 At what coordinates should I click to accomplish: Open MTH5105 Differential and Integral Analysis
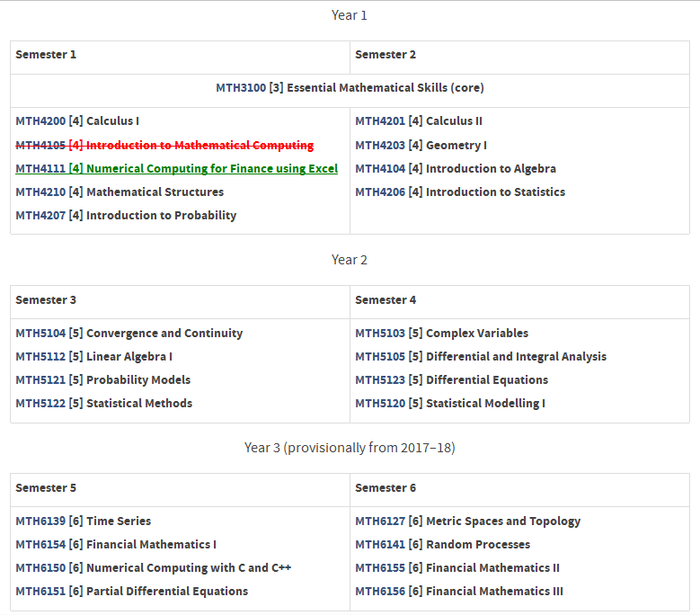481,357
